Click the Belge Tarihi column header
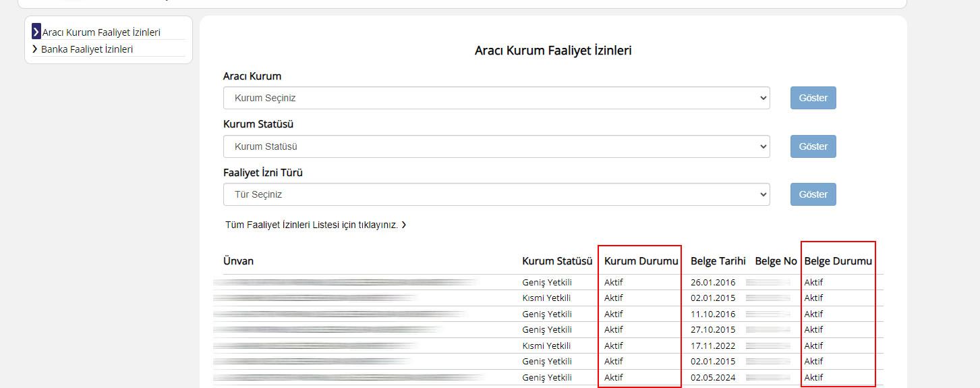 [718, 261]
